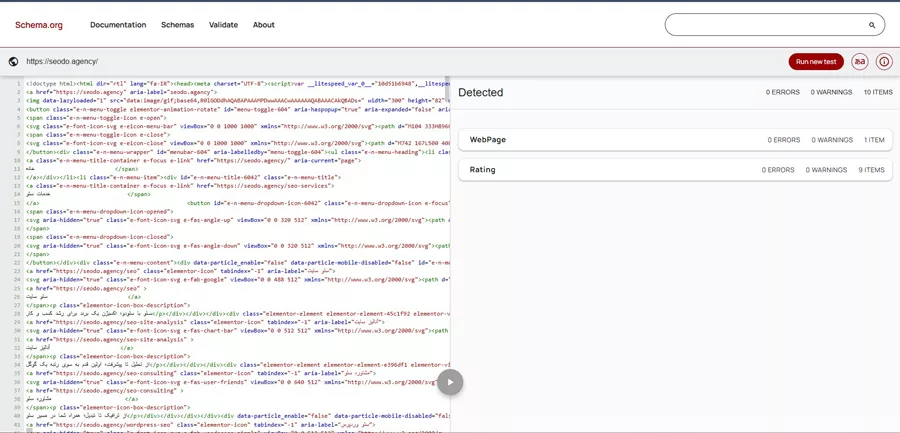The width and height of the screenshot is (900, 433).
Task: Click line number 20 in gutter
Action: [18, 246]
